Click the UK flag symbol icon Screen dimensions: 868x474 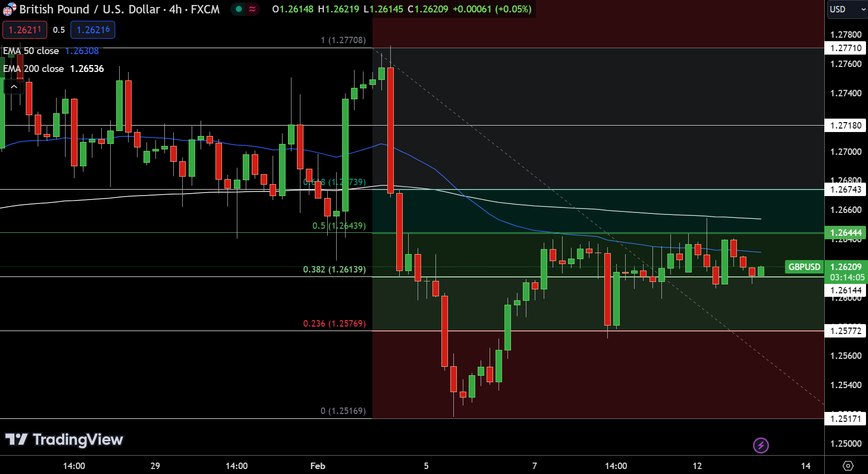coord(9,9)
